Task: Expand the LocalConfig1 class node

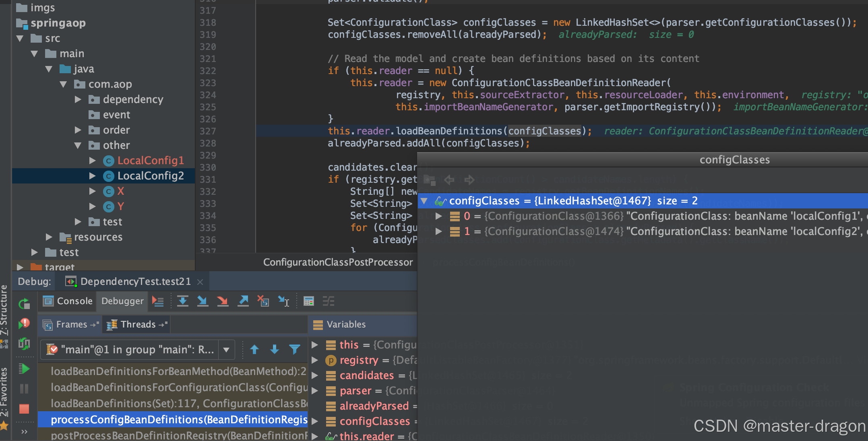Action: point(92,161)
